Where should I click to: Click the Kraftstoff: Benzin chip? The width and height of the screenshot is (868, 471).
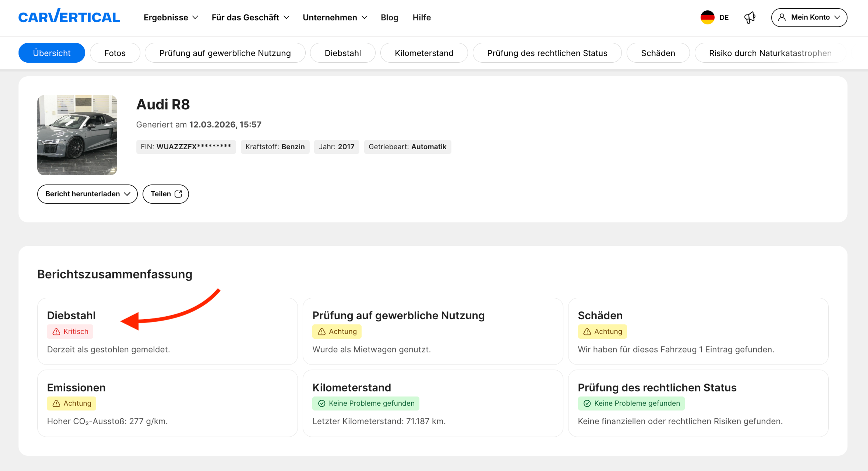[275, 146]
